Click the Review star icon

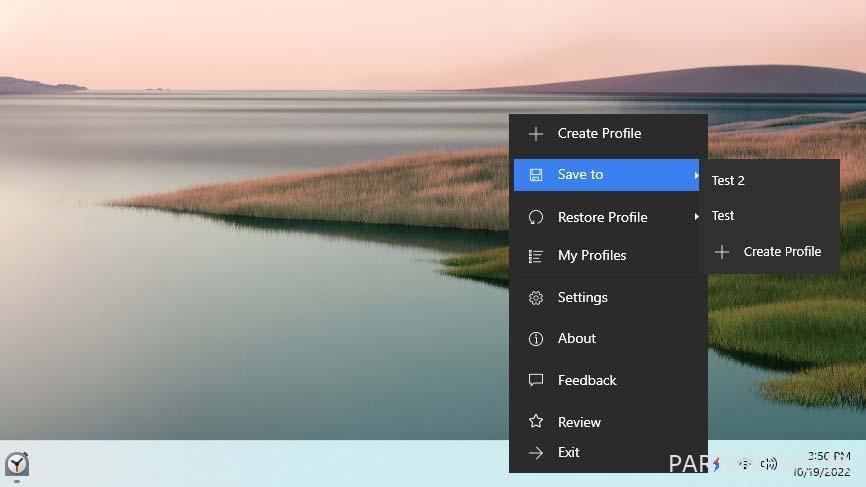click(536, 421)
